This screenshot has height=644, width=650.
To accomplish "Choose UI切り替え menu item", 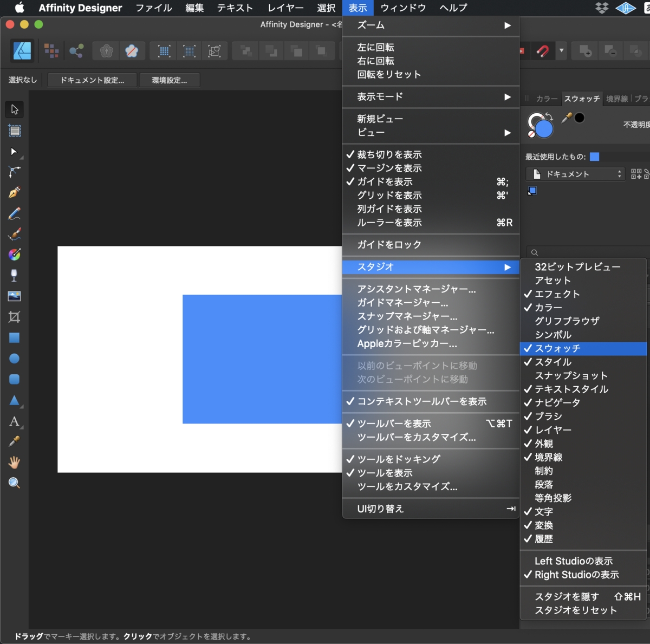I will coord(431,509).
